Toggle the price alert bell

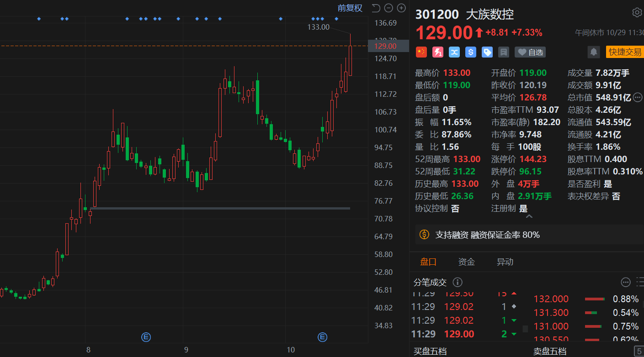(x=594, y=52)
